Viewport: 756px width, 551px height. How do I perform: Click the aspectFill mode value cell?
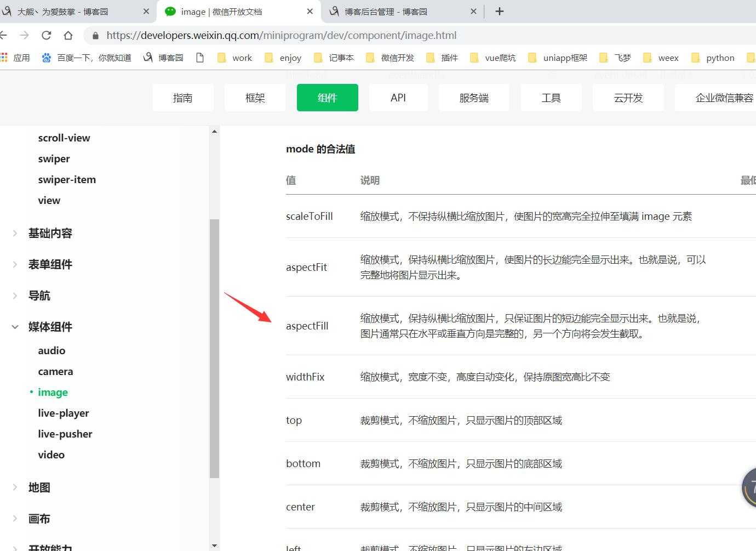coord(307,326)
